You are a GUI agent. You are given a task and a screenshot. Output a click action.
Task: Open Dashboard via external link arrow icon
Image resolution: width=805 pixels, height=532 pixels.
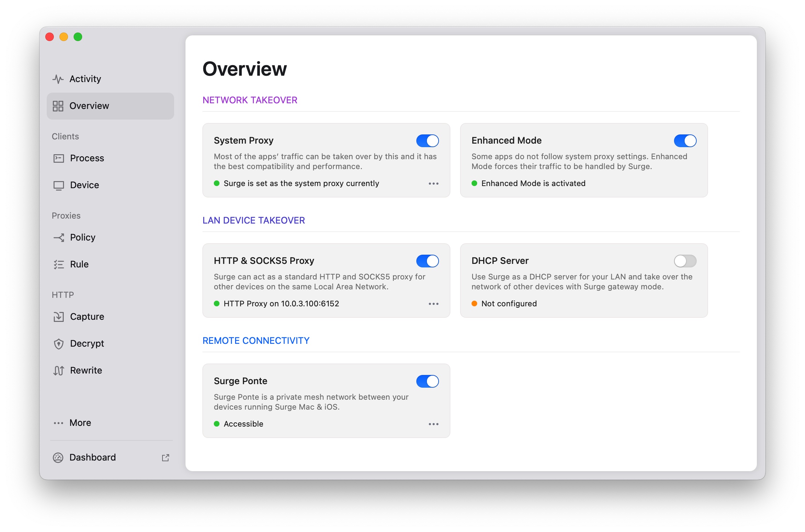[x=165, y=458]
